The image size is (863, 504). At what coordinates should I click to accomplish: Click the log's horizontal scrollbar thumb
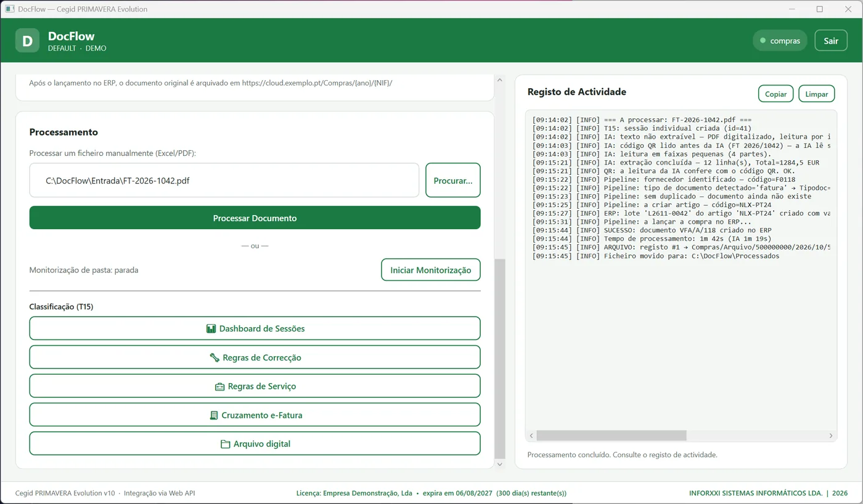[611, 436]
